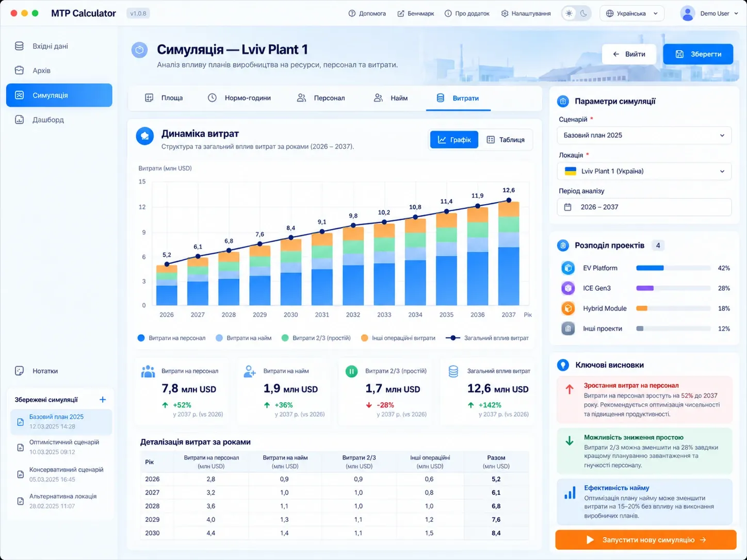Show chart view with Графік toggle
This screenshot has height=560, width=747.
point(454,140)
